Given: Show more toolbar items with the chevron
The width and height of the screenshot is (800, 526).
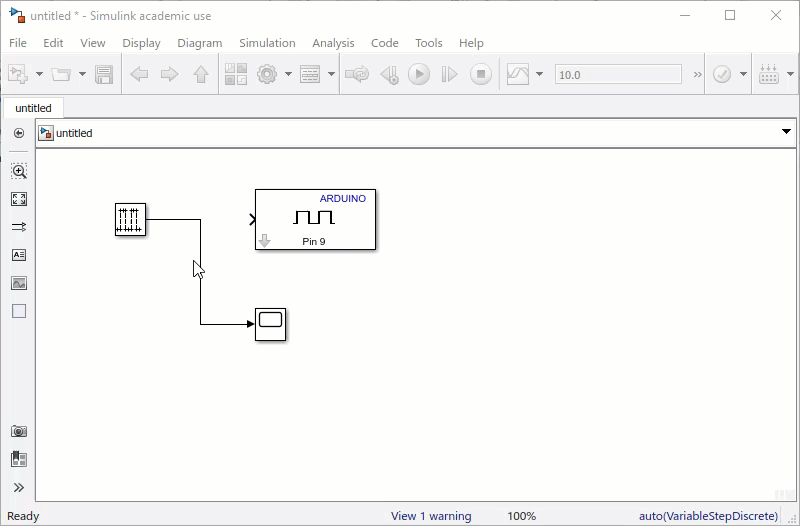Looking at the screenshot, I should 697,74.
